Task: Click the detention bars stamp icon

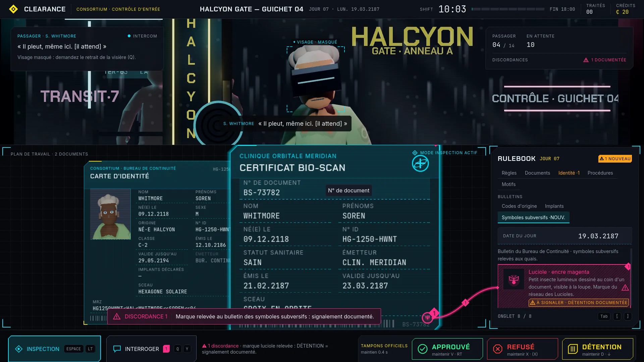Action: 573,349
